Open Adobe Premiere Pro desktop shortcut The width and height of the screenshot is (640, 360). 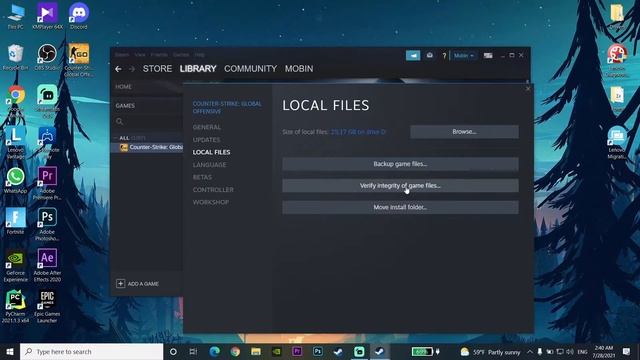tap(47, 183)
